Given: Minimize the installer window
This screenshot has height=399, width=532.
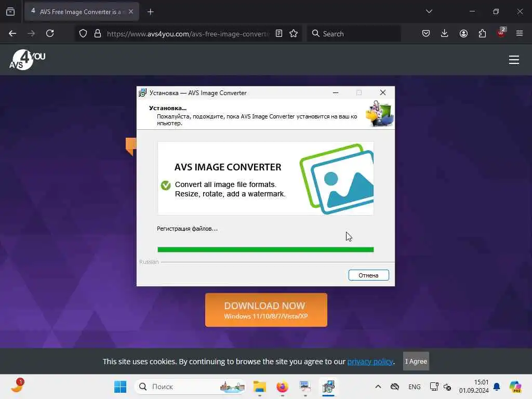Looking at the screenshot, I should [336, 92].
